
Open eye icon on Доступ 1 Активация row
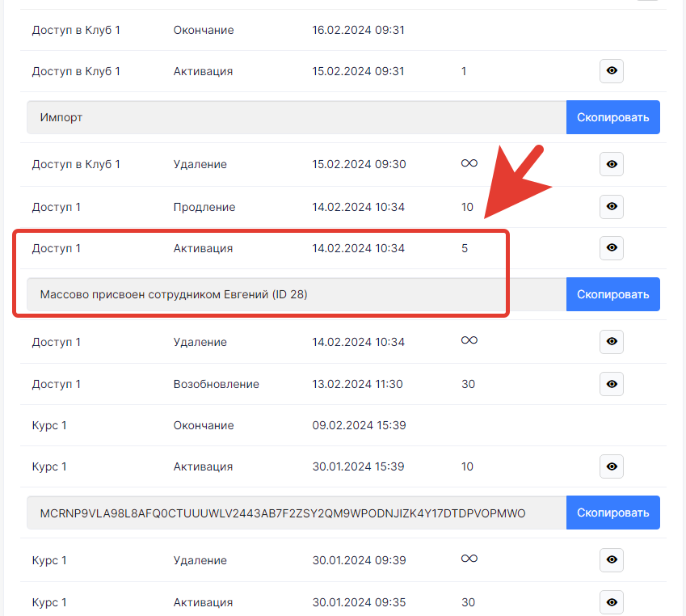[x=612, y=248]
